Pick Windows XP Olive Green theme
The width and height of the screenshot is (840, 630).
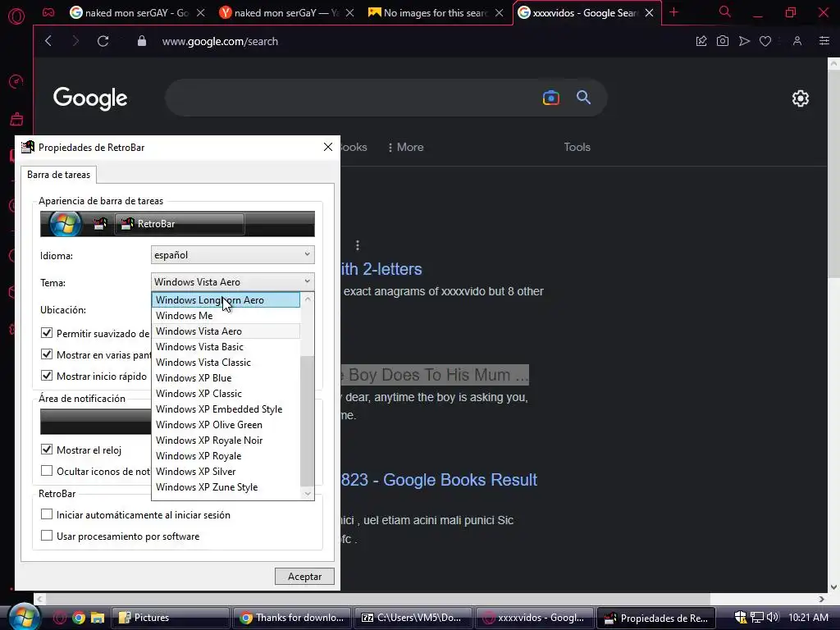pyautogui.click(x=226, y=424)
